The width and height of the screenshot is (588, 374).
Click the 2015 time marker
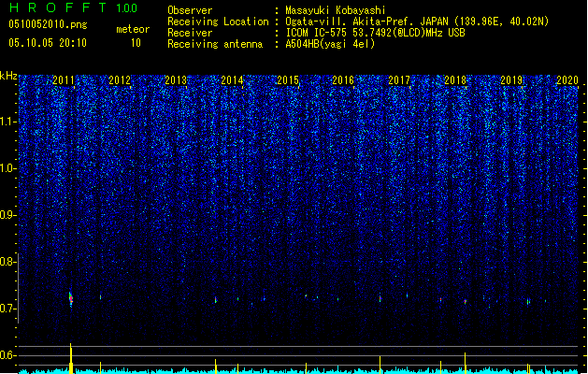(288, 79)
